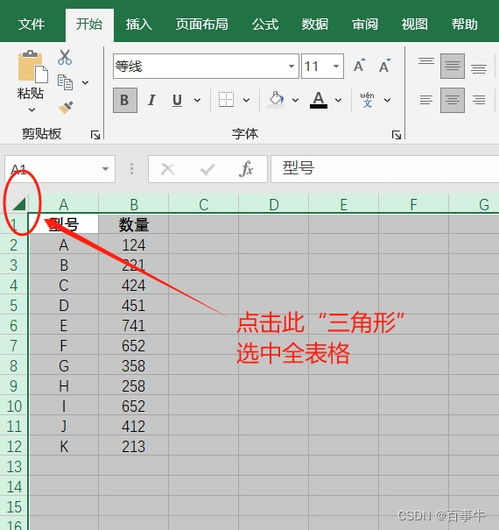Switch to the 视图 tab
The image size is (499, 530).
[x=414, y=24]
